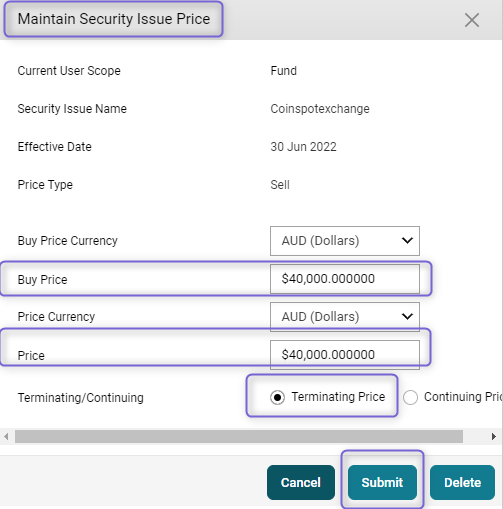Screen dimensions: 503x509
Task: Click the Fund user scope value
Action: 283,71
